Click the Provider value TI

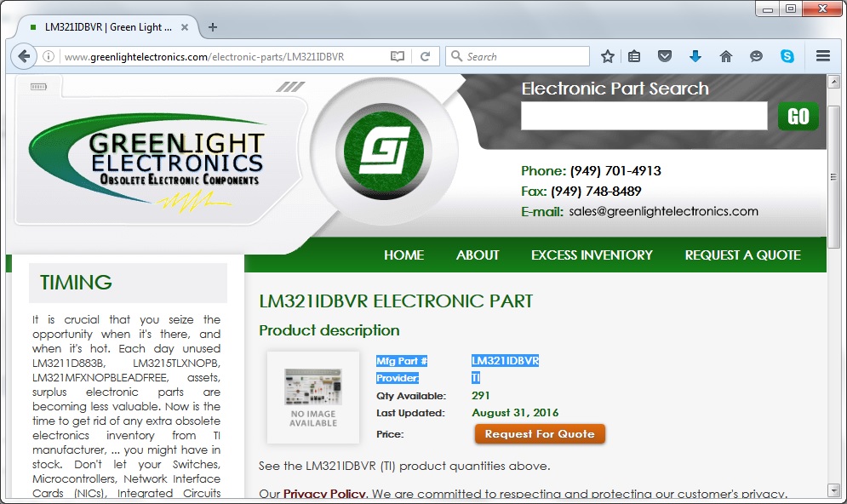(x=475, y=378)
